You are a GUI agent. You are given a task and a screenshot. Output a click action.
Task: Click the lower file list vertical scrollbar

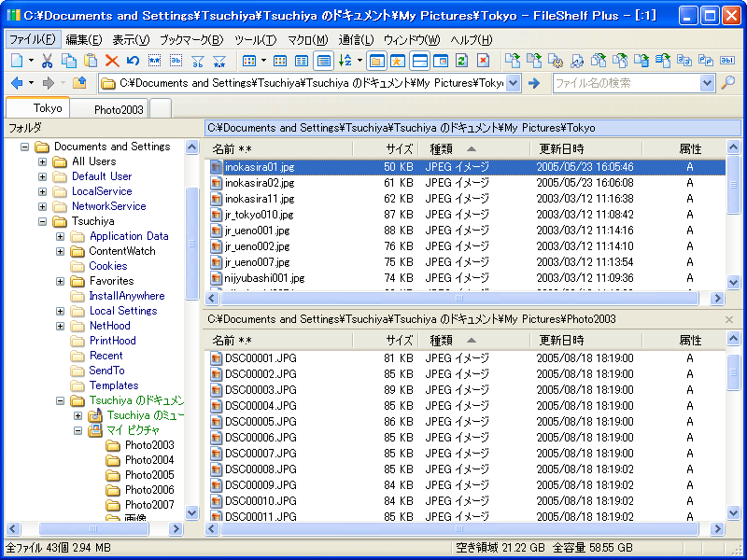coord(734,371)
